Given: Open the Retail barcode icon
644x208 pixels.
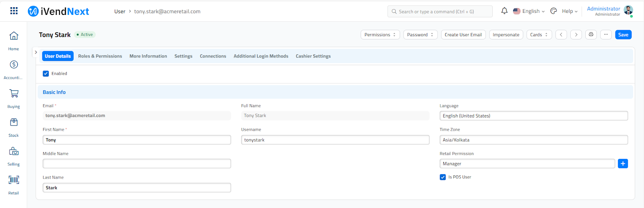Looking at the screenshot, I should (x=14, y=180).
